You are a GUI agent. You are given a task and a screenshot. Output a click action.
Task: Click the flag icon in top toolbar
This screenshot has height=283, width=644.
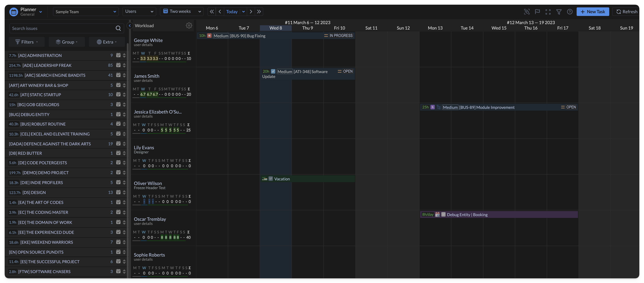pyautogui.click(x=537, y=11)
